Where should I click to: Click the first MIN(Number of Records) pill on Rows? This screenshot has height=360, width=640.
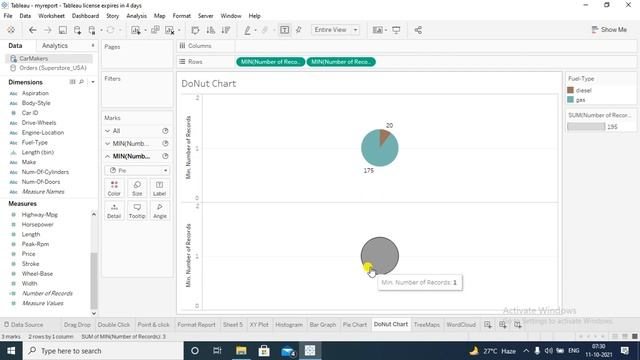[271, 62]
